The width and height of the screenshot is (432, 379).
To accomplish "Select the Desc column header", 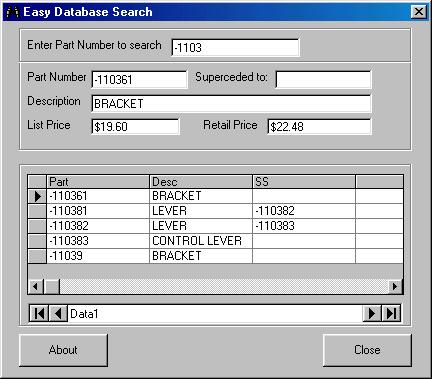I will point(201,182).
